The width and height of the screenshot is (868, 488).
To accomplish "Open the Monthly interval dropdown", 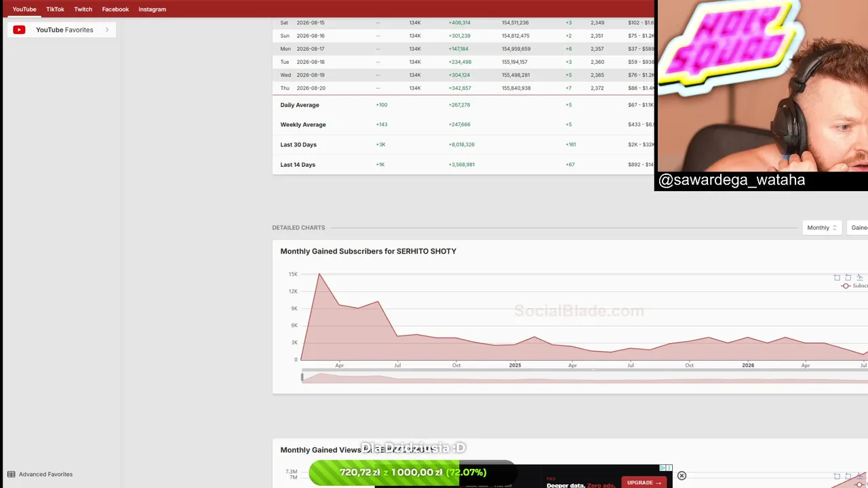I will coord(822,228).
